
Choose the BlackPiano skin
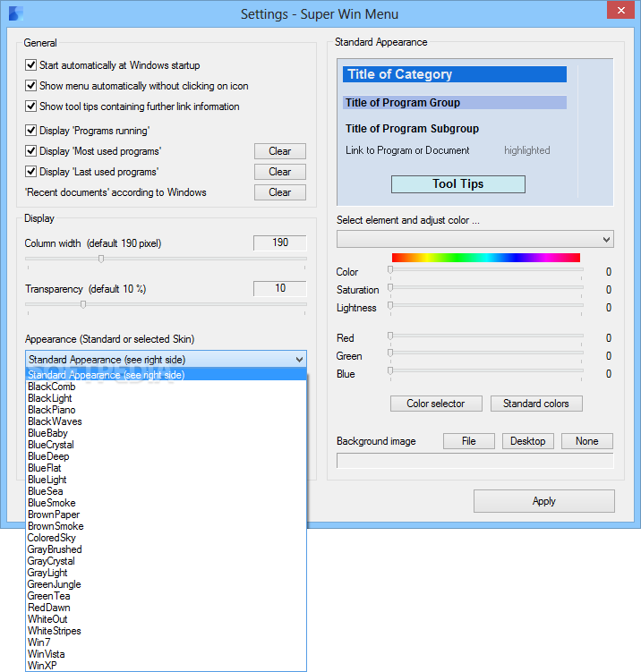coord(167,410)
